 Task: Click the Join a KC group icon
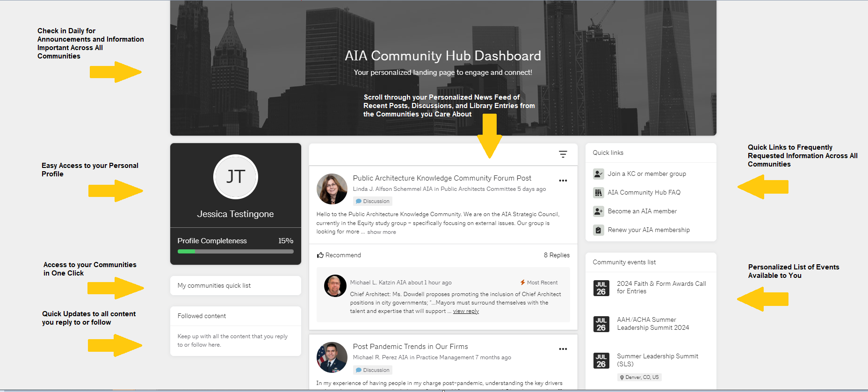(598, 174)
